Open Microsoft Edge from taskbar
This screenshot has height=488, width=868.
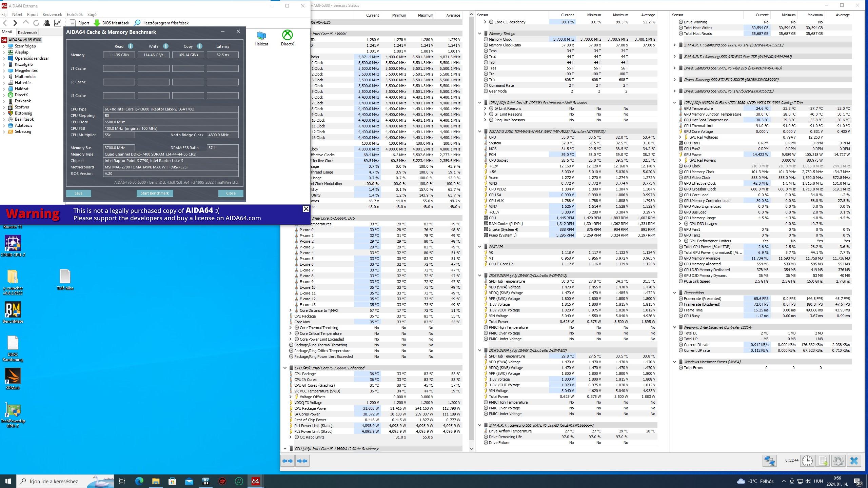139,481
